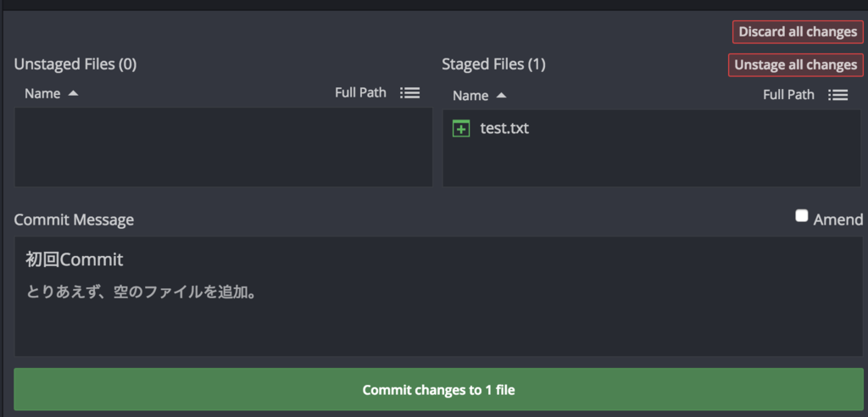Click the Amend label text
868x417 pixels.
click(x=837, y=220)
